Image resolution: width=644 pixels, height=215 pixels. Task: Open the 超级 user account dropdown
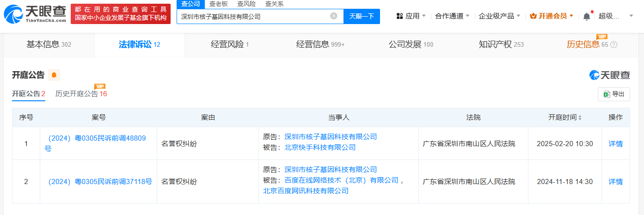click(632, 16)
